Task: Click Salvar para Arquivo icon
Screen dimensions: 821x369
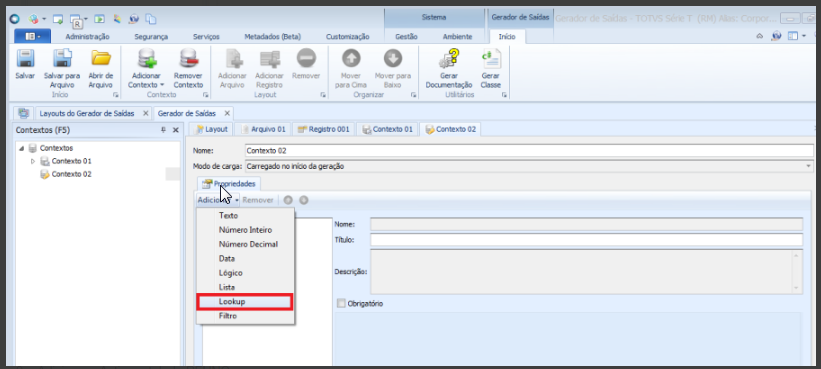Action: (x=62, y=58)
